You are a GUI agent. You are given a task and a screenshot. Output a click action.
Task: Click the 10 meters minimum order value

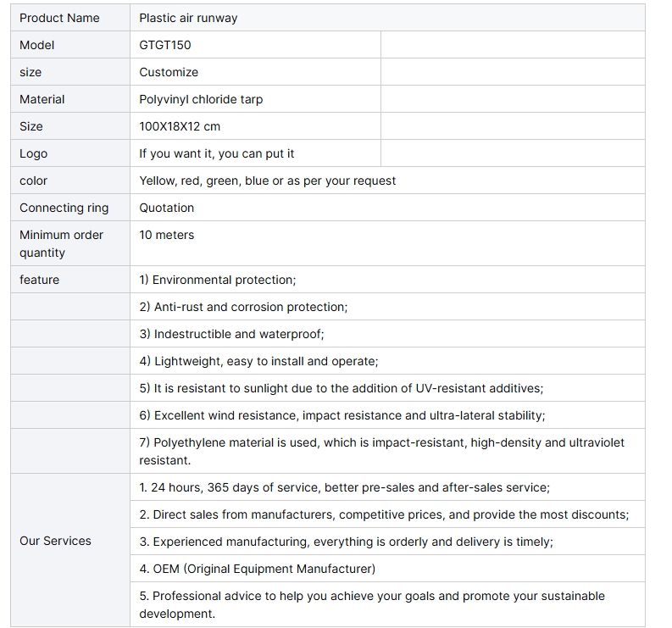[x=166, y=235]
